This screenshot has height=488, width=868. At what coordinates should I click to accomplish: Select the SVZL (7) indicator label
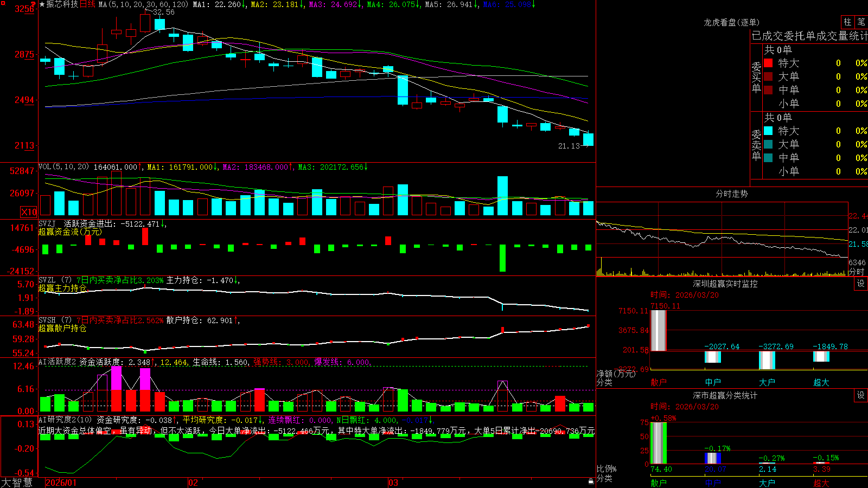coord(55,280)
